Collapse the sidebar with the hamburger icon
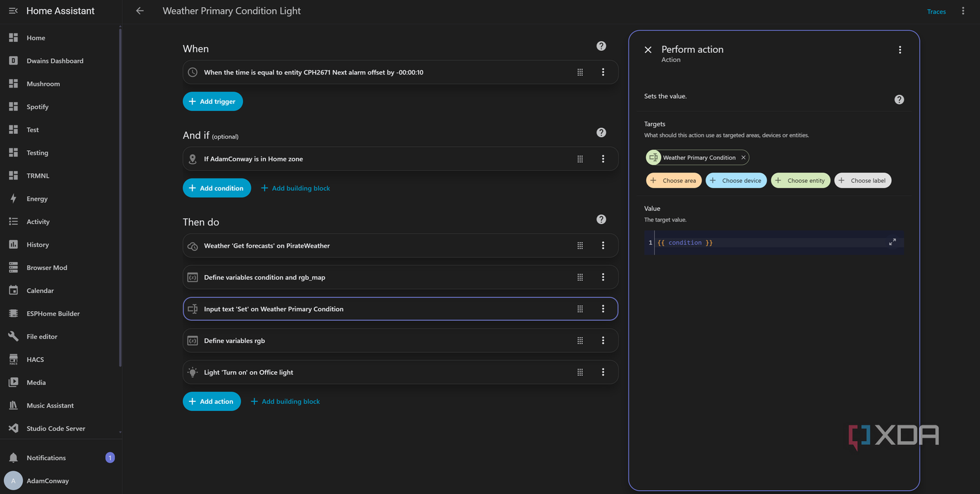The height and width of the screenshot is (494, 980). pos(13,11)
